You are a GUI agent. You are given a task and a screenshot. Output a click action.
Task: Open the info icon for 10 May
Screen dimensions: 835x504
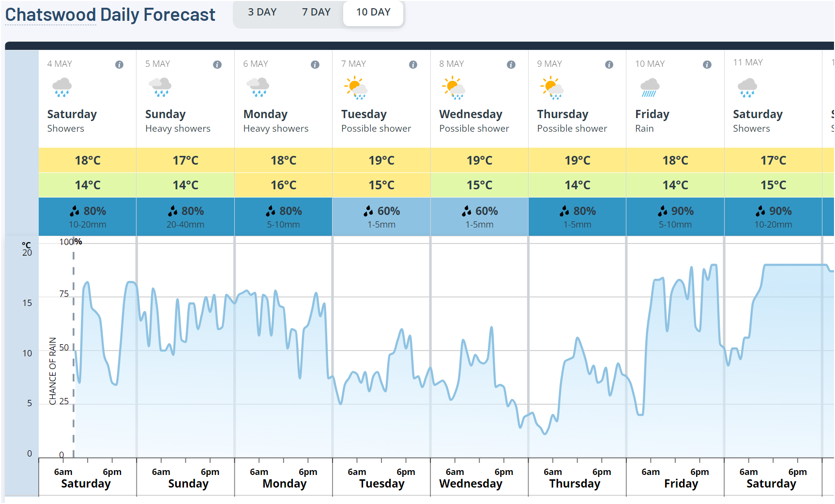[707, 64]
